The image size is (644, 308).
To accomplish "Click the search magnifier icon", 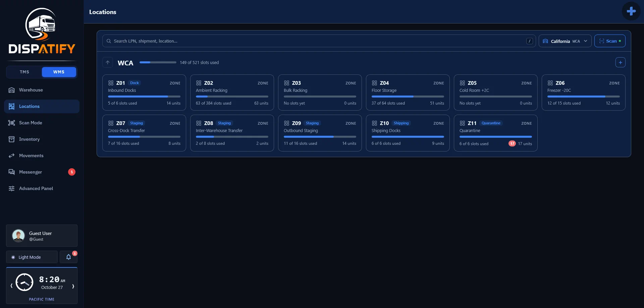I will coord(109,41).
